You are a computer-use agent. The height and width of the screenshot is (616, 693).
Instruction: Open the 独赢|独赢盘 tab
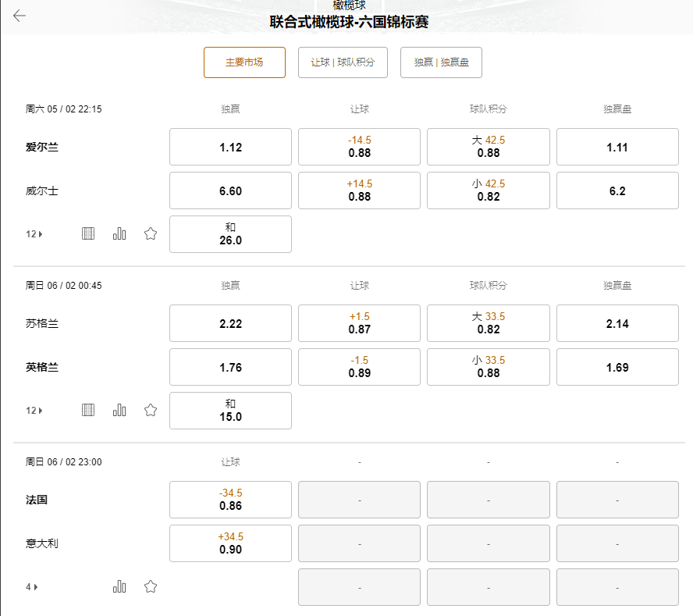pos(441,62)
